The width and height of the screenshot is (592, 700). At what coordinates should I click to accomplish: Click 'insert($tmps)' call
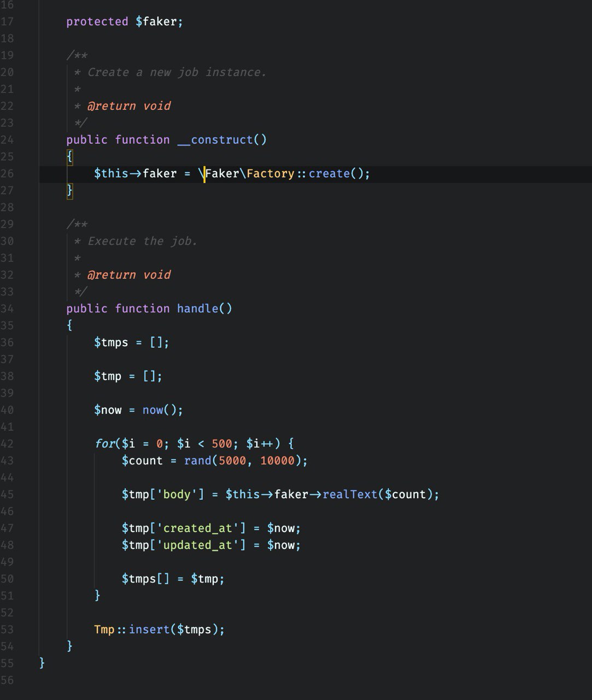click(173, 629)
